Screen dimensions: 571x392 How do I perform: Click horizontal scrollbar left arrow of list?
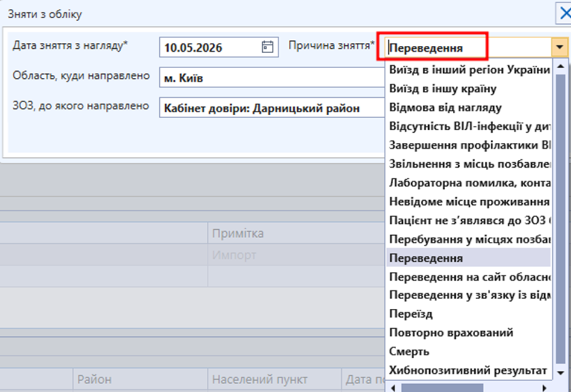[393, 388]
